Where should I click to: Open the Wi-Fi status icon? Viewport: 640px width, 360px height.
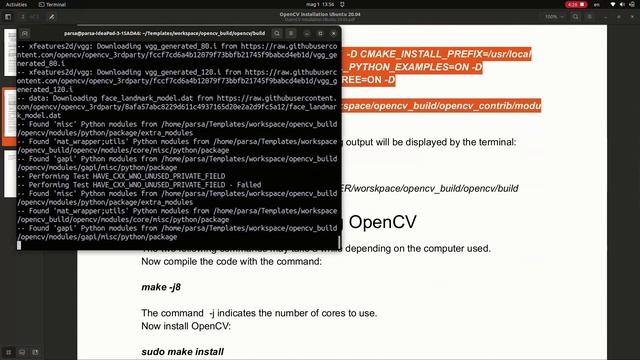(x=613, y=4)
